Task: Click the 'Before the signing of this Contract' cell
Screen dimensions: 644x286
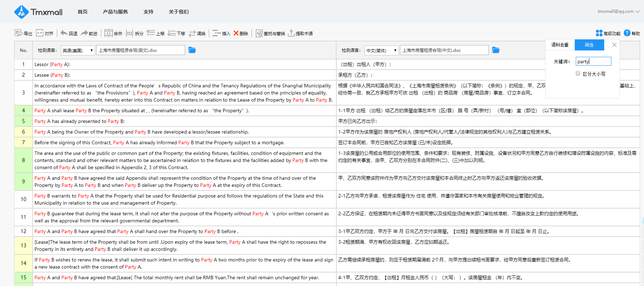Action: point(184,142)
